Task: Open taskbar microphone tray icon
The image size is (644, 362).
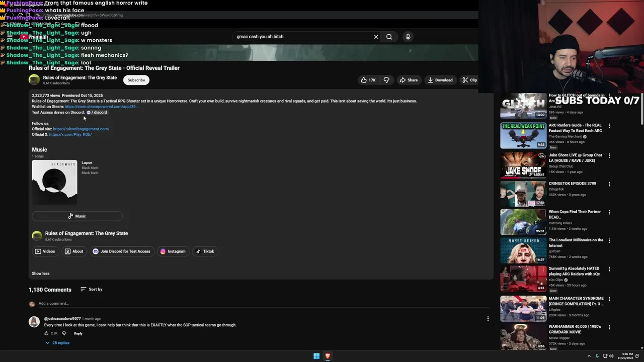Action: coord(597,356)
